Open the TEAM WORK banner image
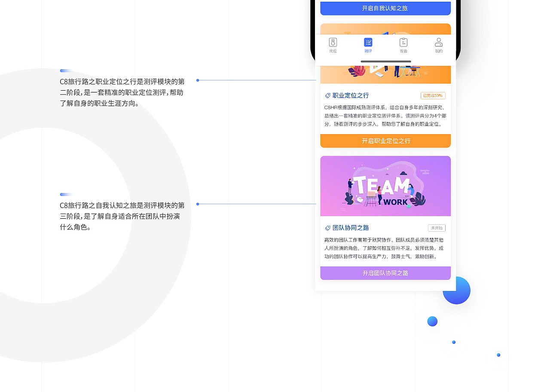This screenshot has width=550, height=392. point(385,186)
